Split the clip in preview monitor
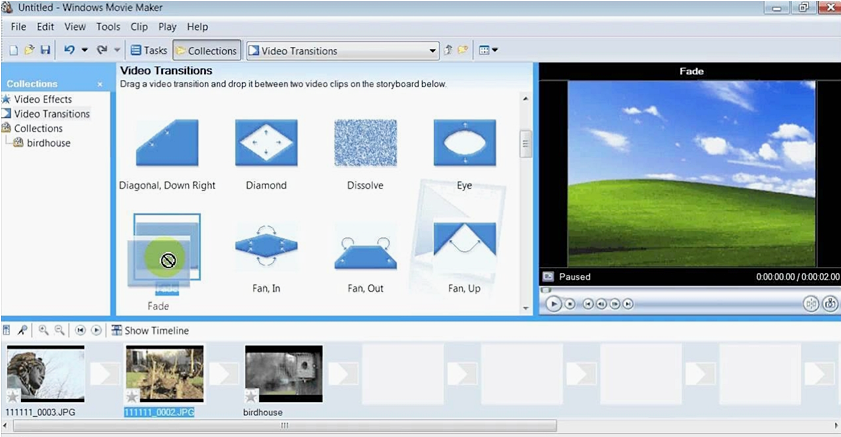Image resolution: width=841 pixels, height=437 pixels. (x=811, y=304)
